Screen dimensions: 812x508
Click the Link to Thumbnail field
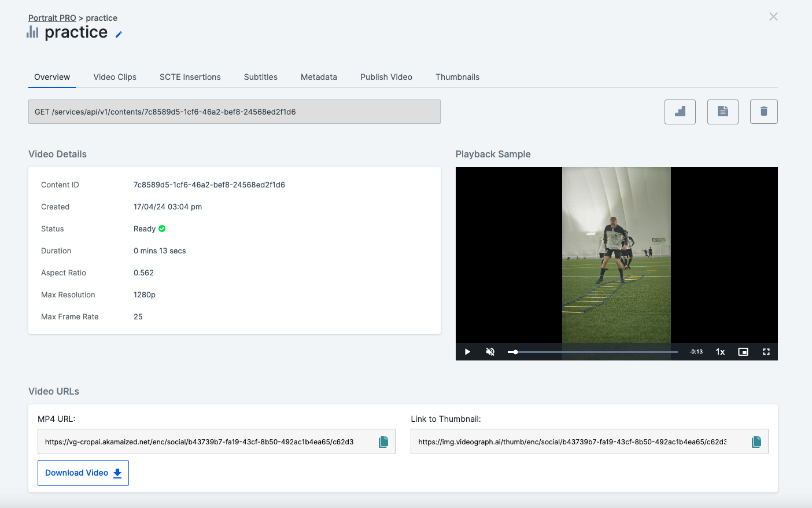pyautogui.click(x=589, y=441)
